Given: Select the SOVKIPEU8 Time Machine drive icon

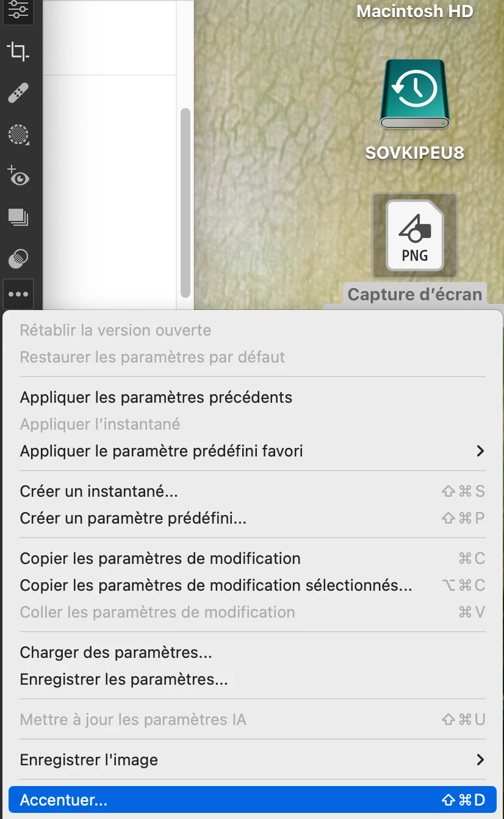Looking at the screenshot, I should tap(415, 94).
